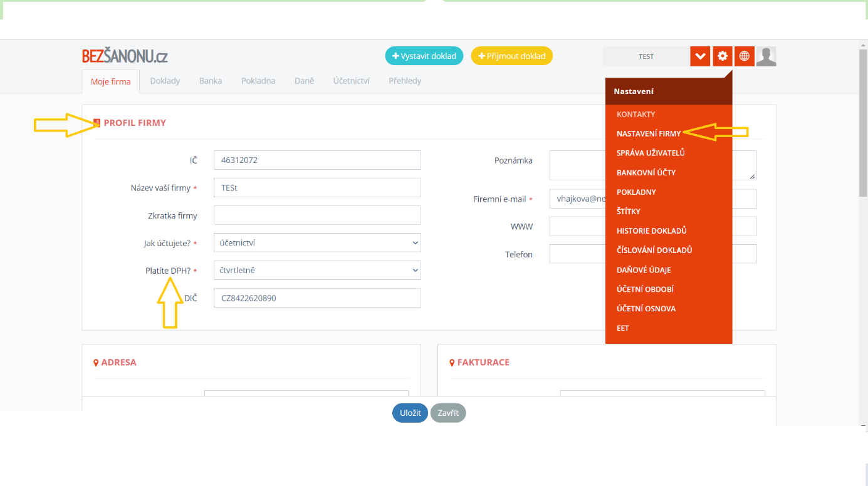Click the DIČ input field
This screenshot has height=486, width=868.
317,297
